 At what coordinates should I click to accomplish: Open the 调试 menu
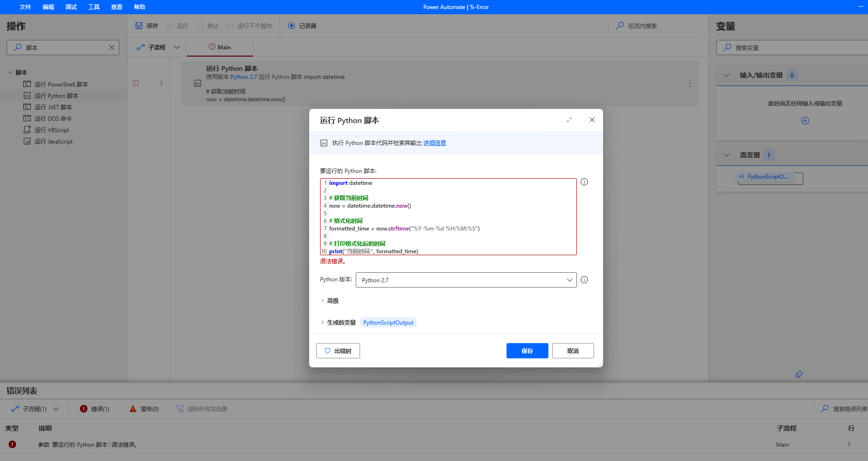[71, 7]
